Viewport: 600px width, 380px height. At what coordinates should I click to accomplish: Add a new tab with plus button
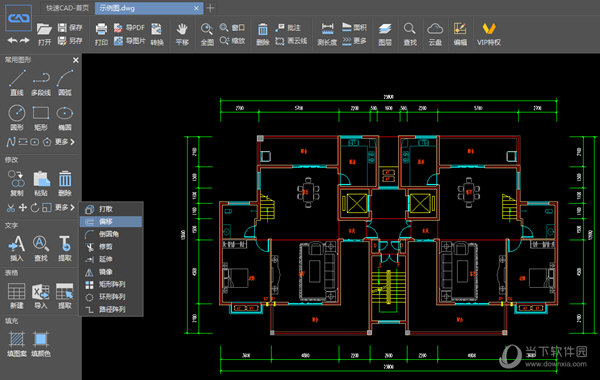click(210, 8)
